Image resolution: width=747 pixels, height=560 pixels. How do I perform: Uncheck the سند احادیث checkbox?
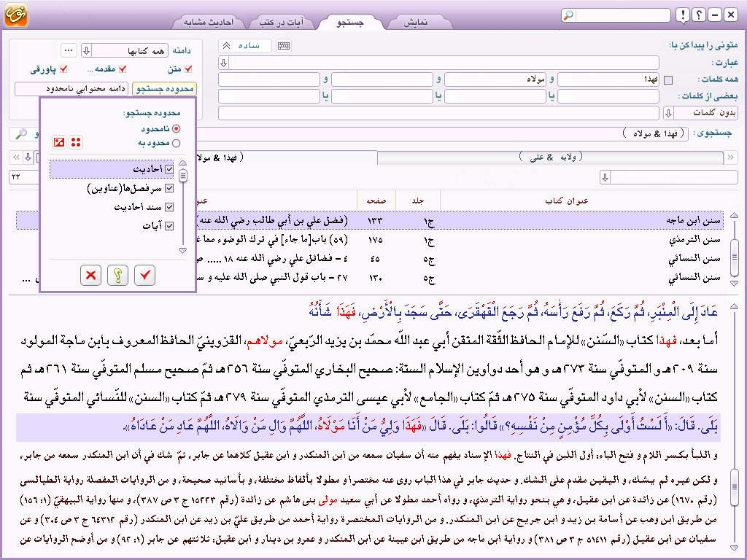(x=170, y=207)
